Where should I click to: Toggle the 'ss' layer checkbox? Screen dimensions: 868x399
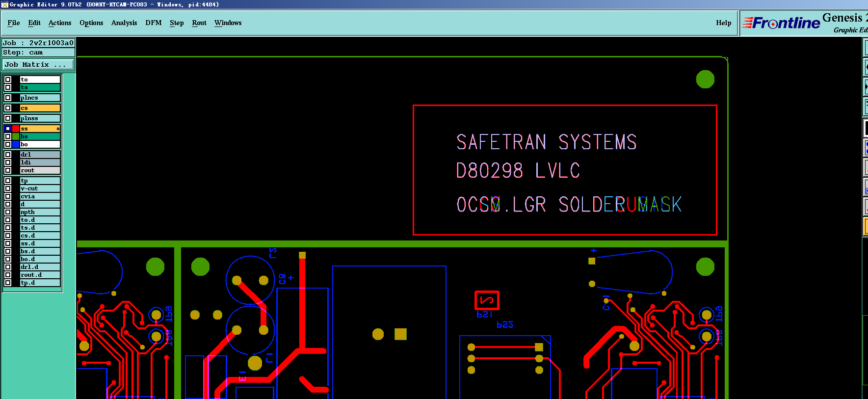click(8, 129)
